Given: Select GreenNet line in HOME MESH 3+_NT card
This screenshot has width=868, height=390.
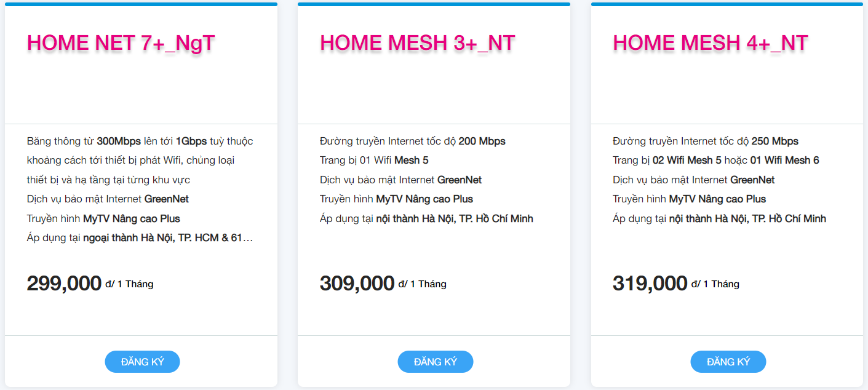Looking at the screenshot, I should tap(400, 180).
